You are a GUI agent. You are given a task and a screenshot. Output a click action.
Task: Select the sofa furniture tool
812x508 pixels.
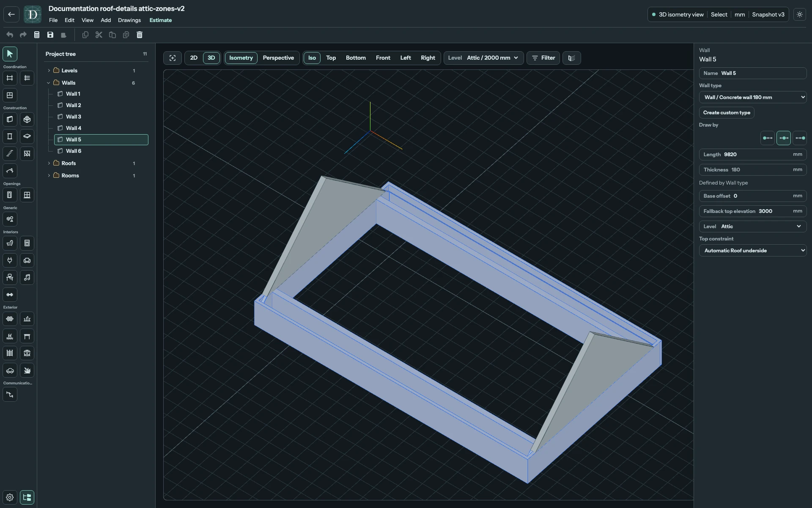(x=27, y=260)
